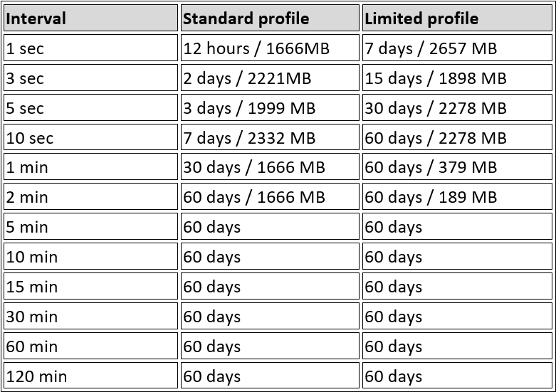Click the 3 sec interval cell
This screenshot has width=556, height=392.
tap(90, 78)
